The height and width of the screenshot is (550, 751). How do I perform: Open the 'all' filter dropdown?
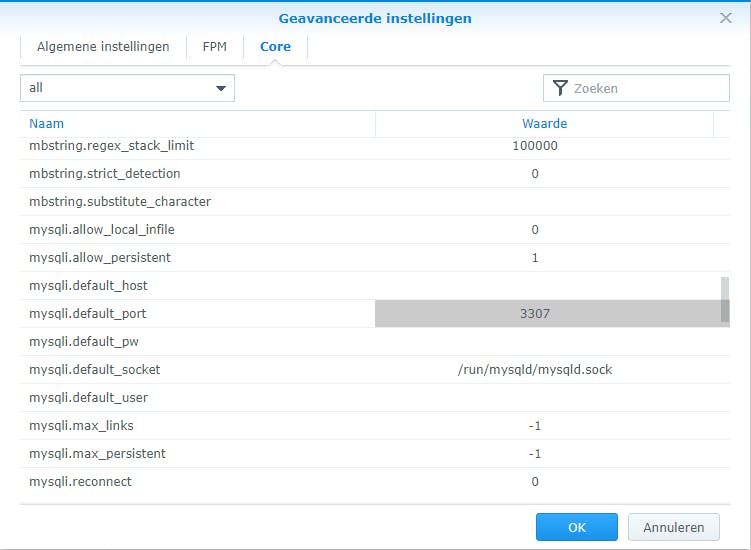coord(127,88)
